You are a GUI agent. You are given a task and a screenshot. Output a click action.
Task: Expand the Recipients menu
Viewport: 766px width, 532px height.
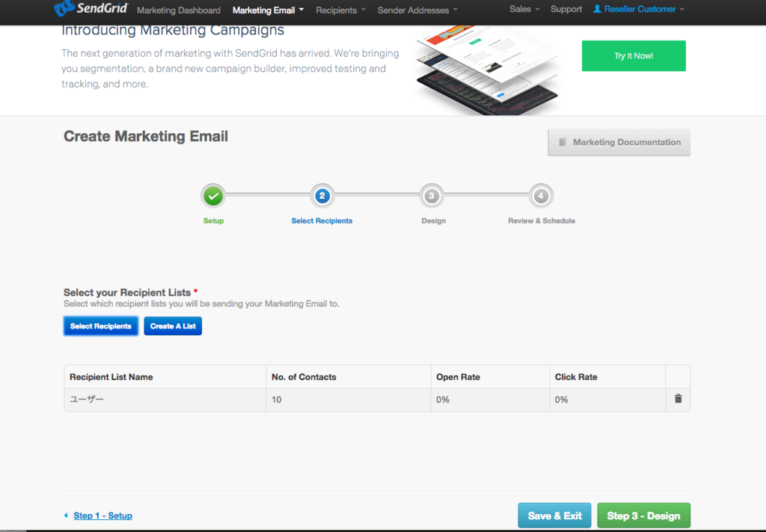tap(340, 10)
